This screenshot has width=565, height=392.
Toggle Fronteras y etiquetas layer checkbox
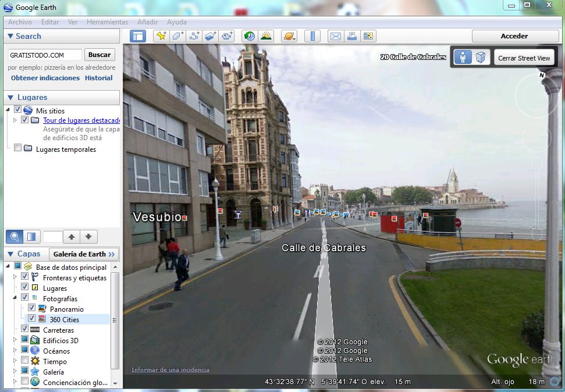point(24,276)
